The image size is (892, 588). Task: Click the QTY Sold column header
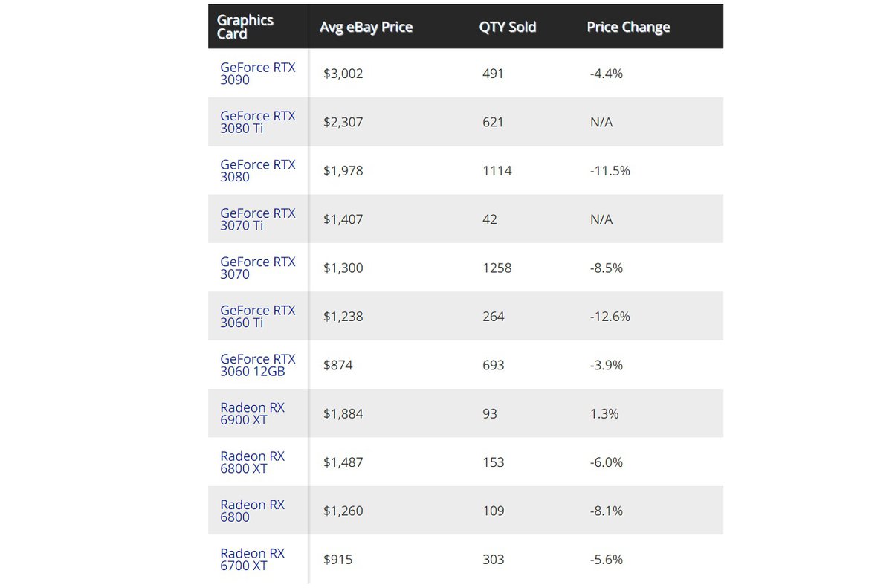508,28
